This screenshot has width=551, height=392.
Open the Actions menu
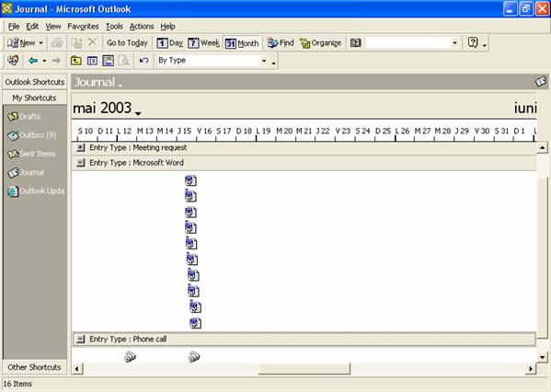(142, 27)
